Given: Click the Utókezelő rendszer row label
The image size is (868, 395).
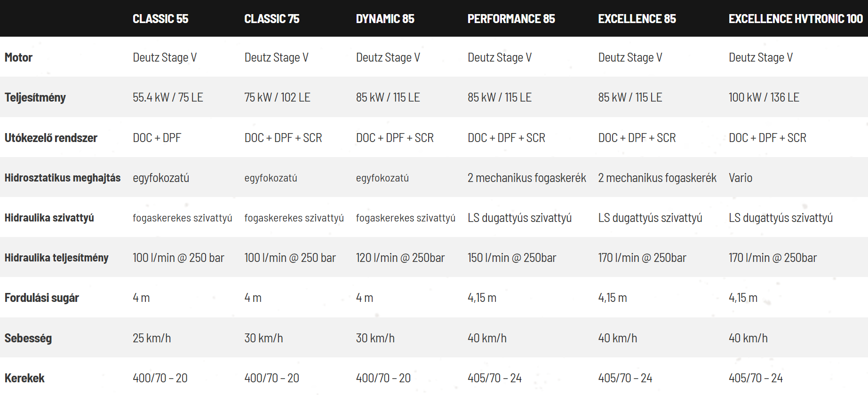Looking at the screenshot, I should pos(51,138).
